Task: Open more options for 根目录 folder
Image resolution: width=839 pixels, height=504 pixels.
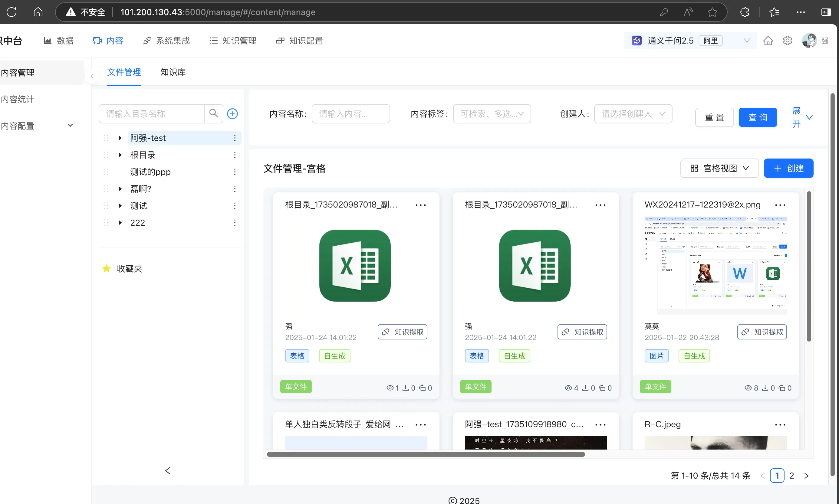Action: tap(234, 155)
